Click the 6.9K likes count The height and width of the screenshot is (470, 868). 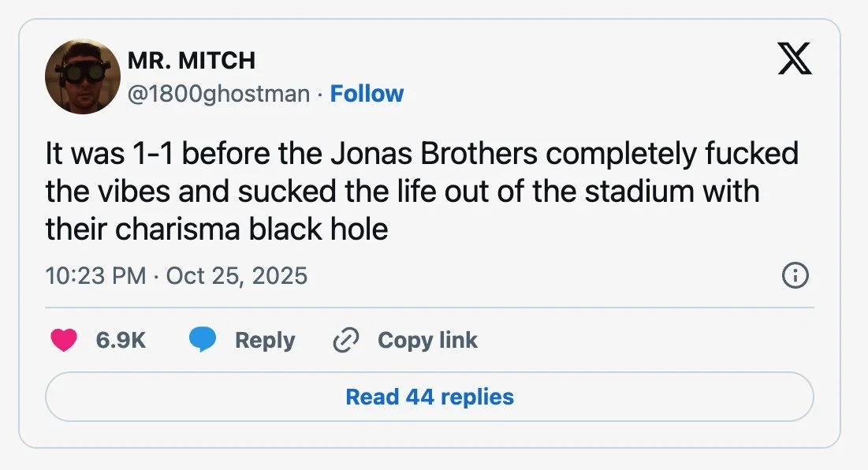click(x=121, y=340)
